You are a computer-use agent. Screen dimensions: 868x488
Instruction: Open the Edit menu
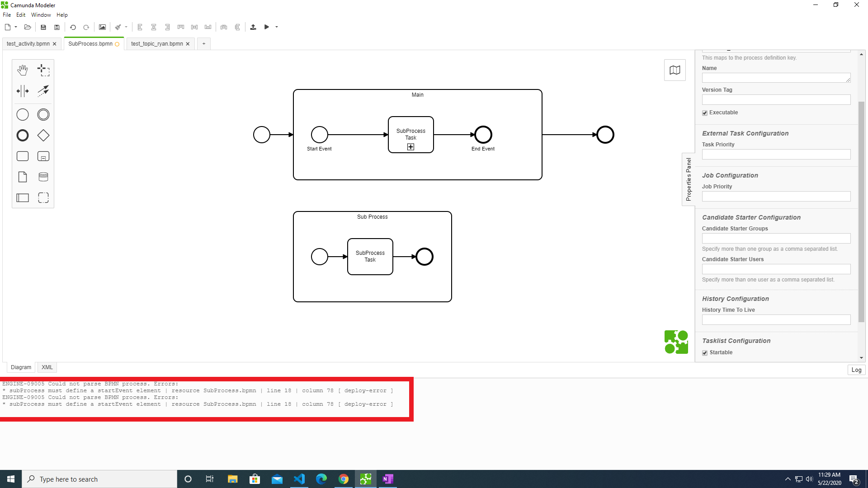pyautogui.click(x=21, y=15)
